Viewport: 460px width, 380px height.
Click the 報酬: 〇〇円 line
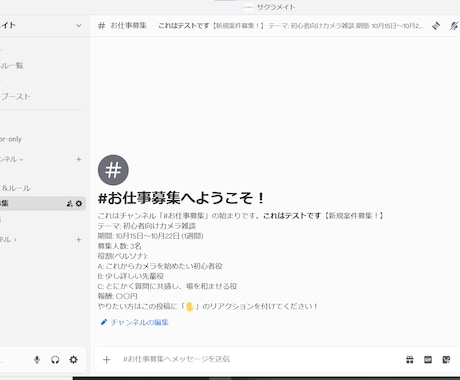click(118, 296)
